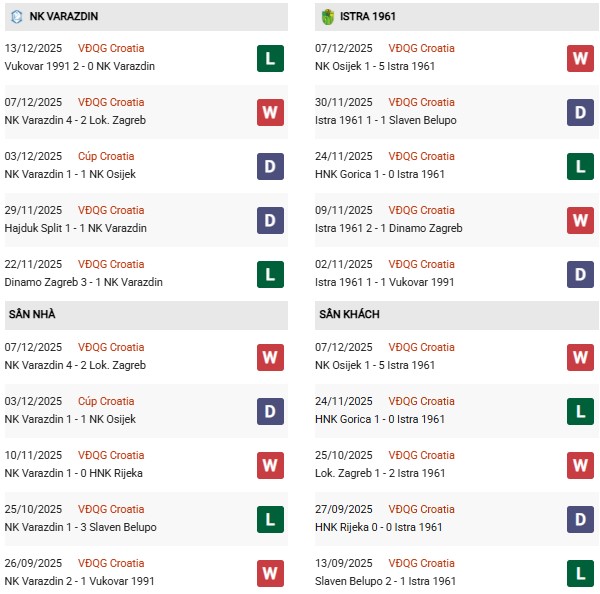Screen dimensions: 600x594
Task: Click the L result badge for Vukovar 1991 2 - 0 NK Varazdin
Action: tap(270, 58)
